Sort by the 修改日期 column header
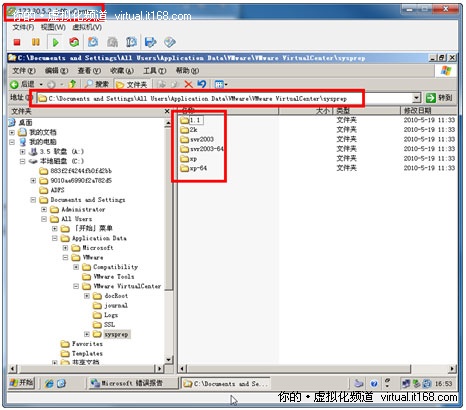466x410 pixels. (428, 111)
